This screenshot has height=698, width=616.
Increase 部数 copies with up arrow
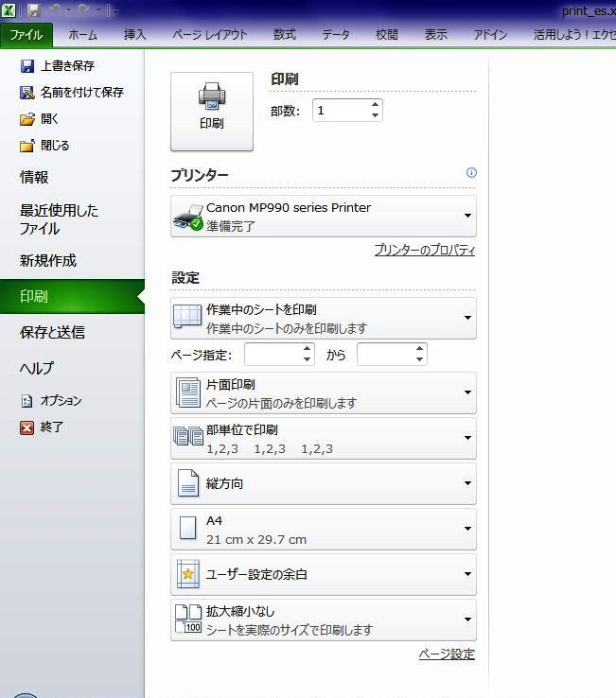376,105
